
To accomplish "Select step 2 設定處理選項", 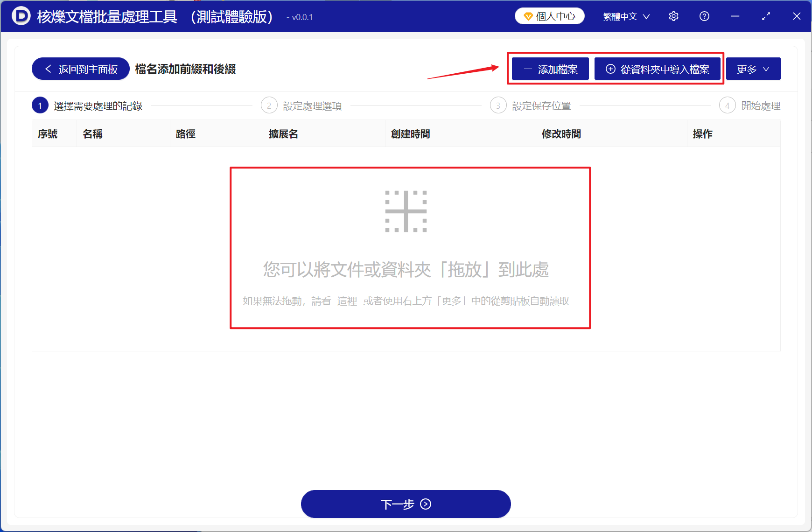I will [x=301, y=106].
